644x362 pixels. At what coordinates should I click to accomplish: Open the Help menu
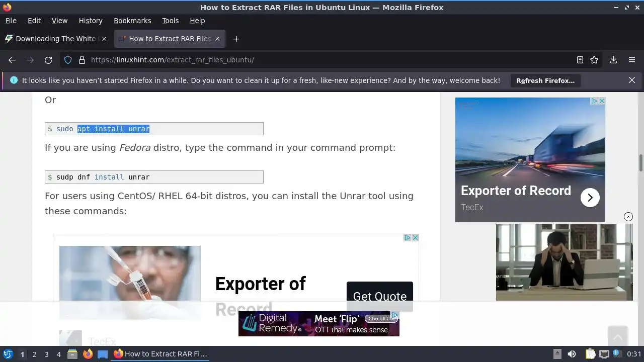pos(197,21)
